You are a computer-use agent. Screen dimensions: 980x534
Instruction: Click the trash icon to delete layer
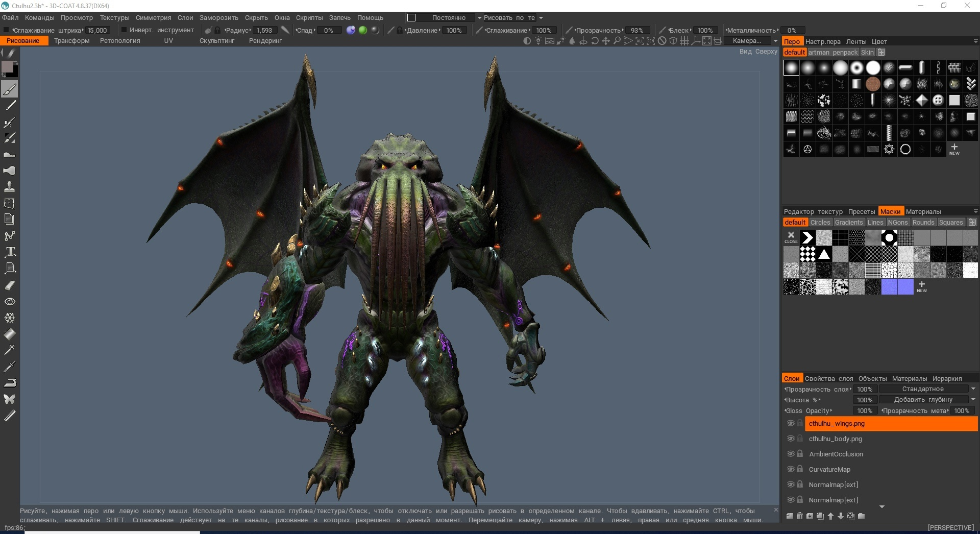click(x=800, y=516)
